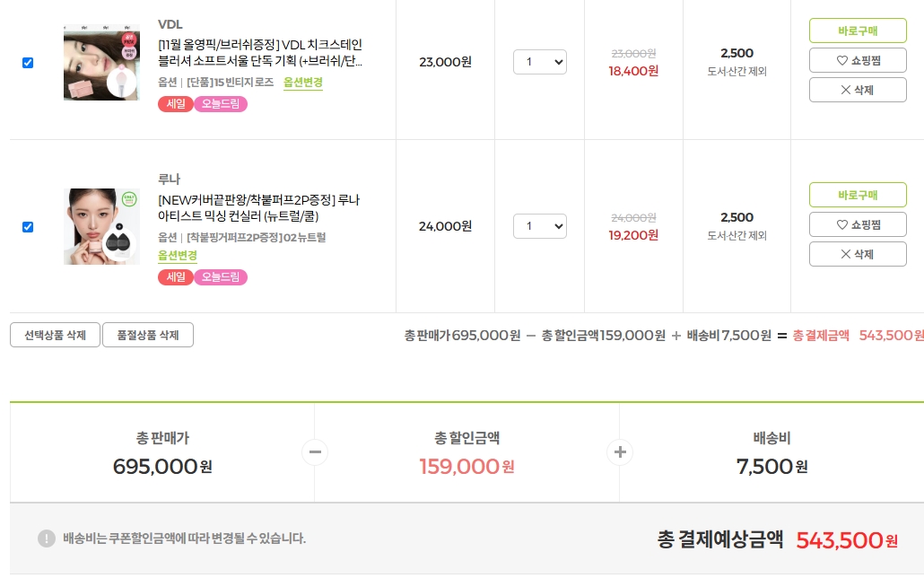Uncheck the 루나 concealer item checkbox
924x578 pixels.
click(28, 227)
